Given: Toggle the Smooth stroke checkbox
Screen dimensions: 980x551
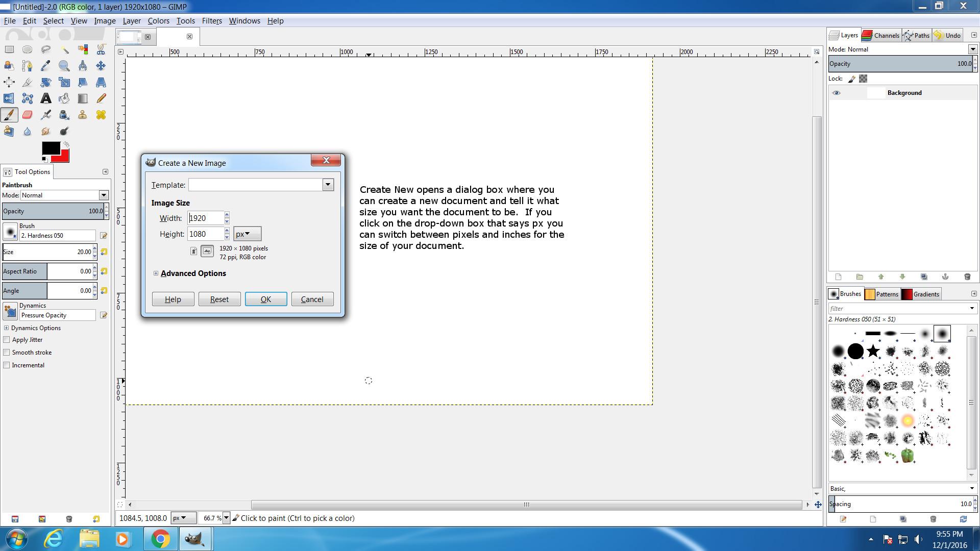Looking at the screenshot, I should point(7,353).
